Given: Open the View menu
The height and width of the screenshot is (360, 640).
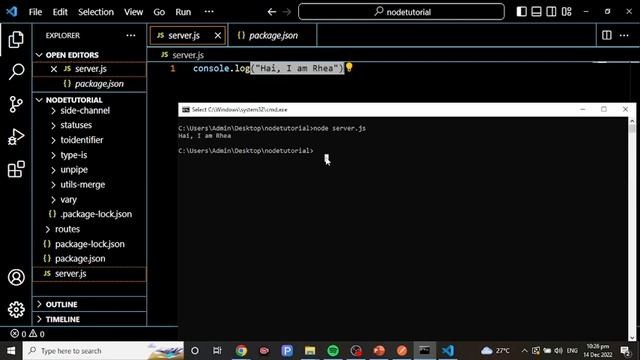Looking at the screenshot, I should [133, 12].
